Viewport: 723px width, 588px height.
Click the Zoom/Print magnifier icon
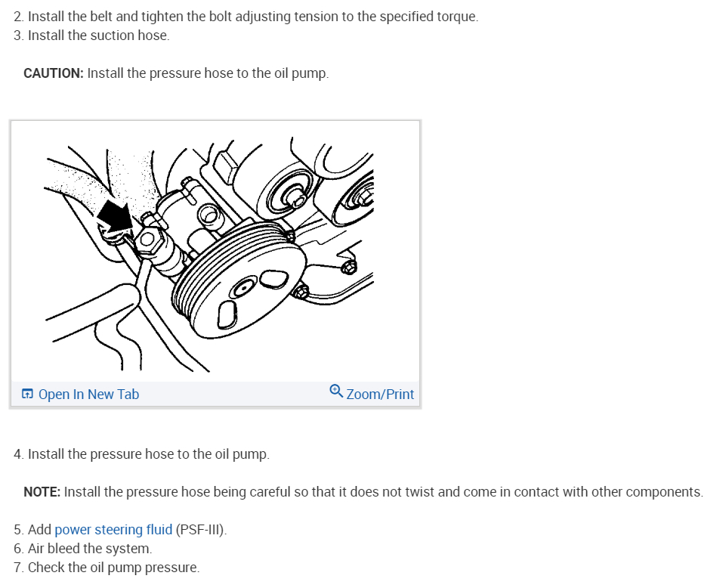point(336,391)
